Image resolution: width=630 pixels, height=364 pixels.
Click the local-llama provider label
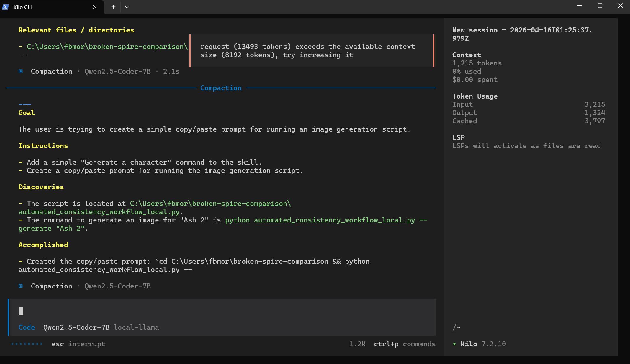point(136,327)
